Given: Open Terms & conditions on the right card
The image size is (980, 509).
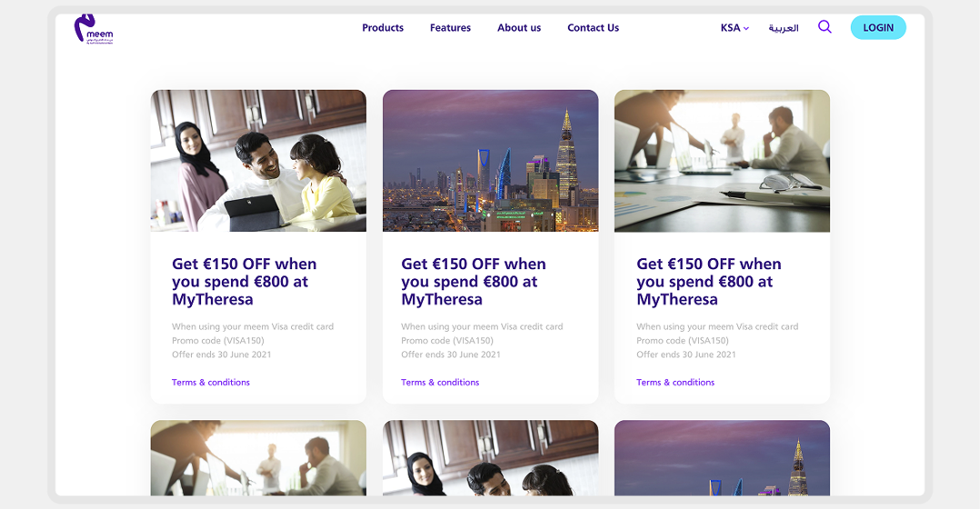Looking at the screenshot, I should [x=675, y=383].
